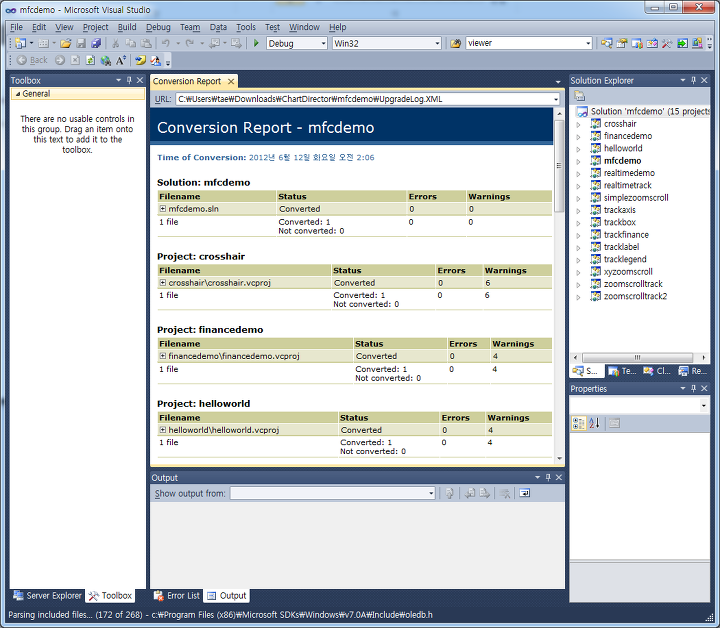Click the Toolbox hammer-wrench toolbar icon
The height and width of the screenshot is (628, 720).
[667, 43]
